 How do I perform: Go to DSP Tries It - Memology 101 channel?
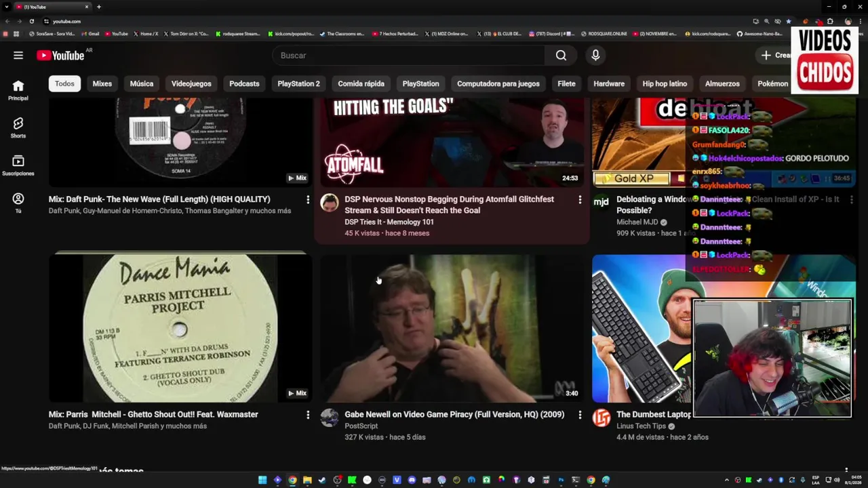click(x=389, y=222)
